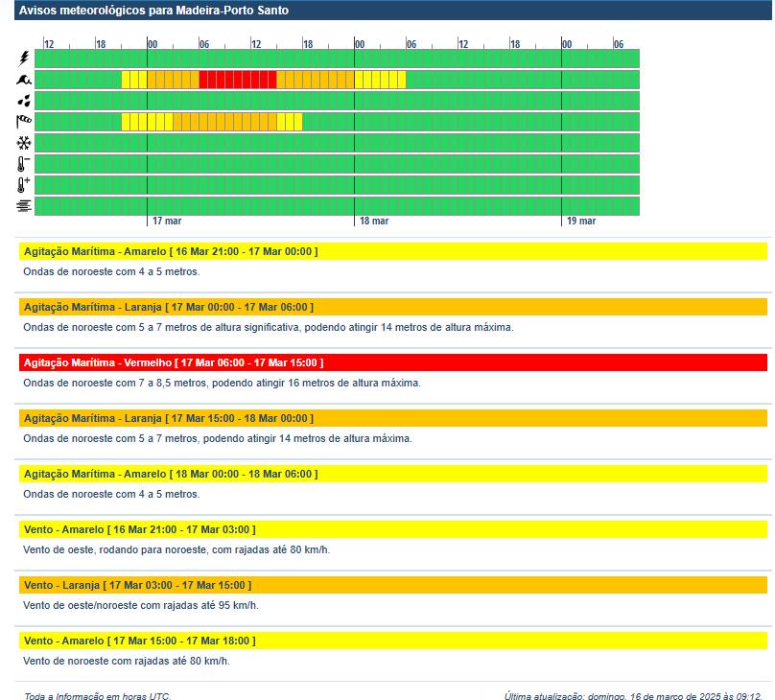Select the wind windsock icon
The image size is (775, 700).
(x=24, y=122)
